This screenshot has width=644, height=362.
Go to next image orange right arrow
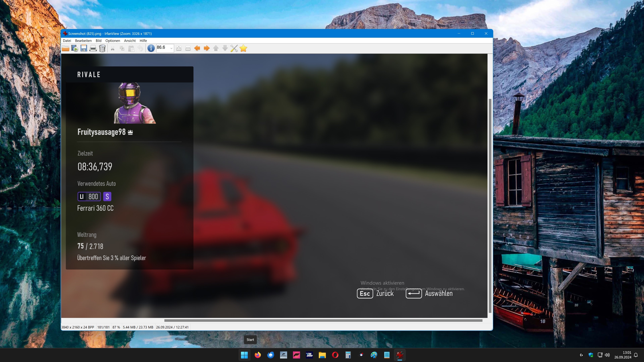point(206,48)
